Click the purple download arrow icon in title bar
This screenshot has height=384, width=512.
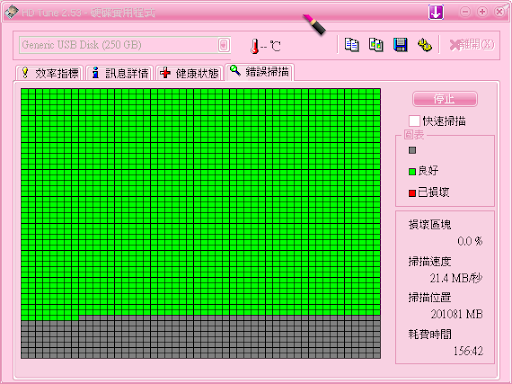(x=436, y=12)
